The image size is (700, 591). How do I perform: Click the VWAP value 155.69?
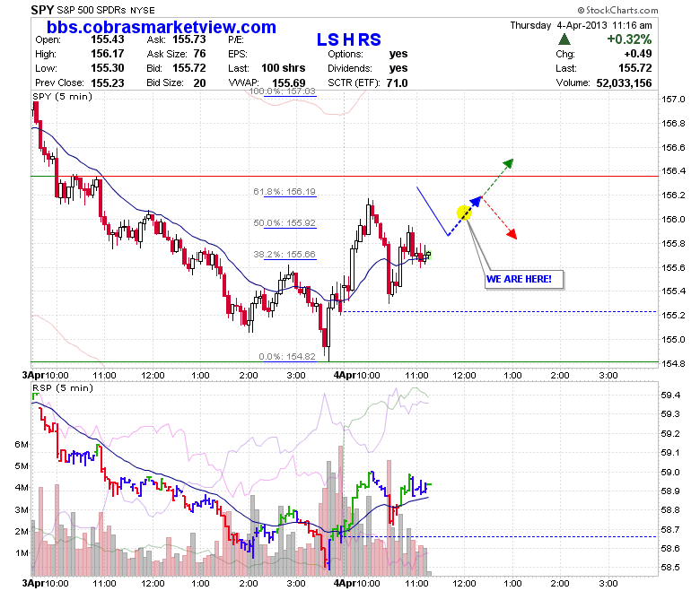tap(289, 83)
